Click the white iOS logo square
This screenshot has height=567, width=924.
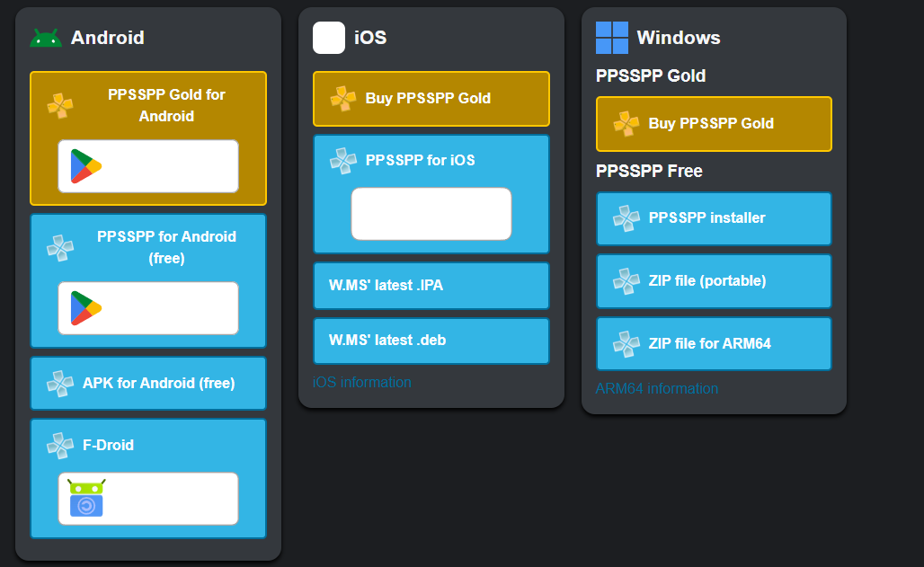click(329, 38)
